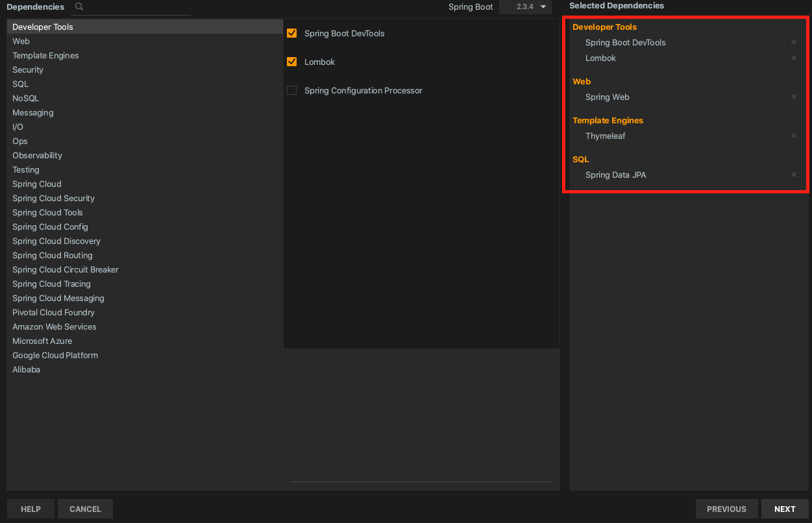Select the Google Cloud Platform category

145,355
